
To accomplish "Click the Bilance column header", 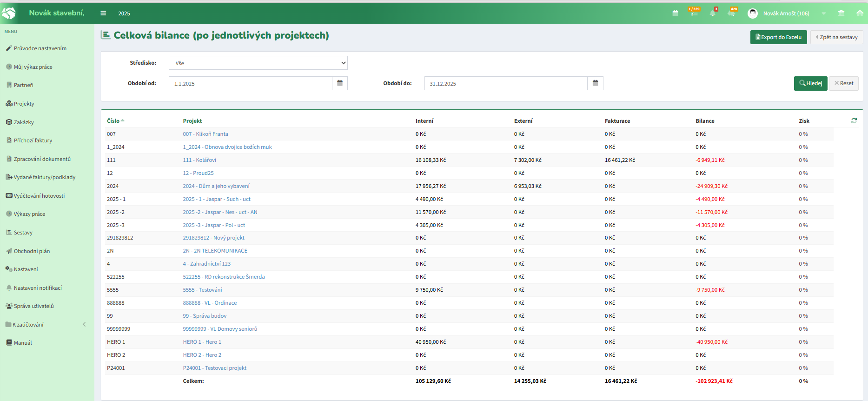I will click(x=705, y=121).
